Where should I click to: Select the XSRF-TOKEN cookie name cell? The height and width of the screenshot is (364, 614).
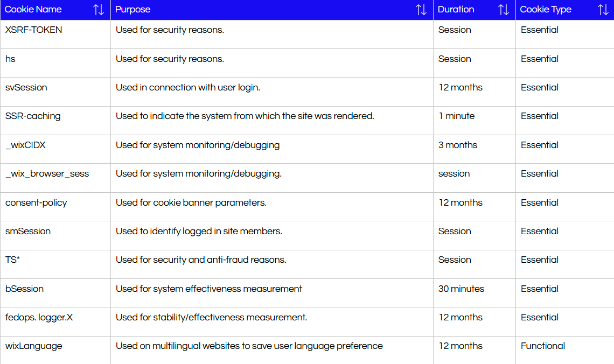point(34,30)
